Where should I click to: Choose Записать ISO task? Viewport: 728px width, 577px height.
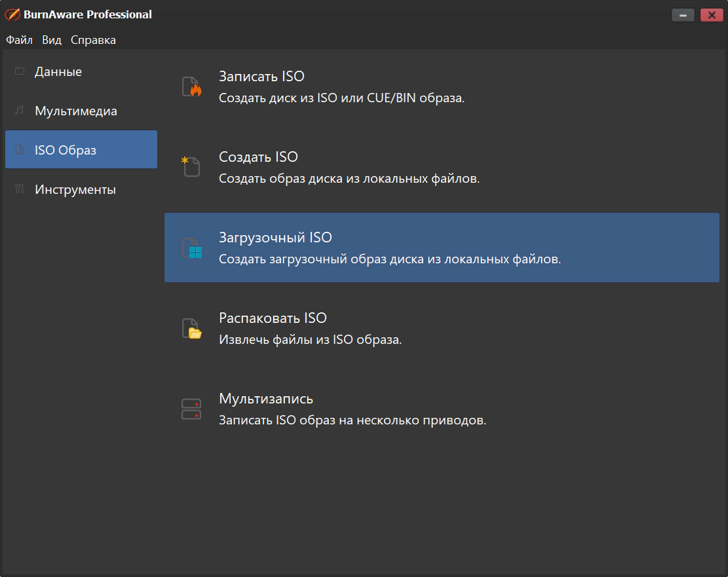442,87
